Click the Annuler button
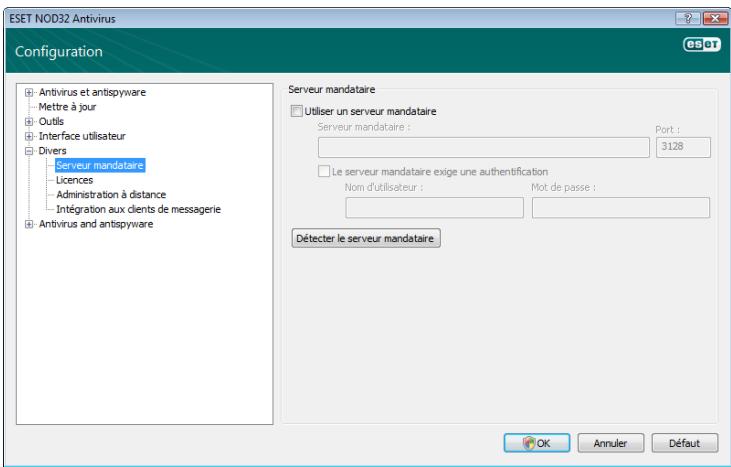 click(x=611, y=443)
